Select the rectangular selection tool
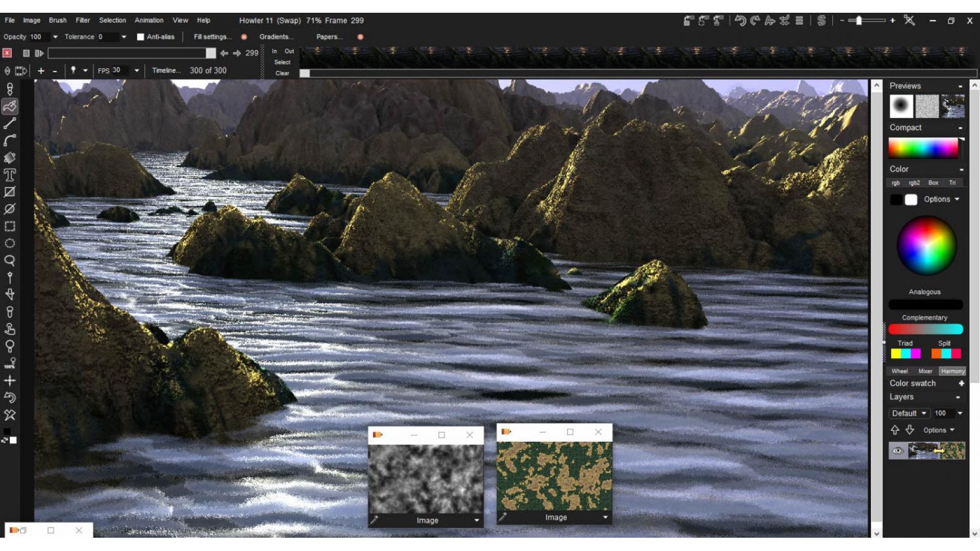980x551 pixels. [10, 227]
